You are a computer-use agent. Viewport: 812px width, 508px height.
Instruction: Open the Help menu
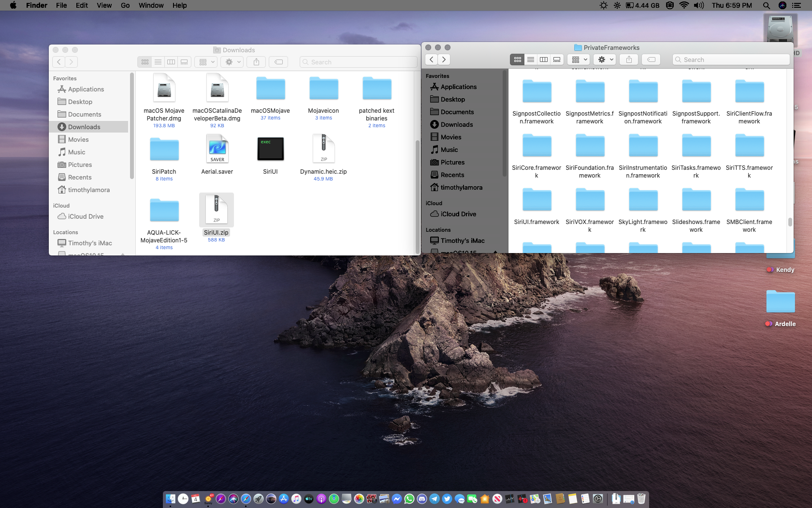coord(180,5)
